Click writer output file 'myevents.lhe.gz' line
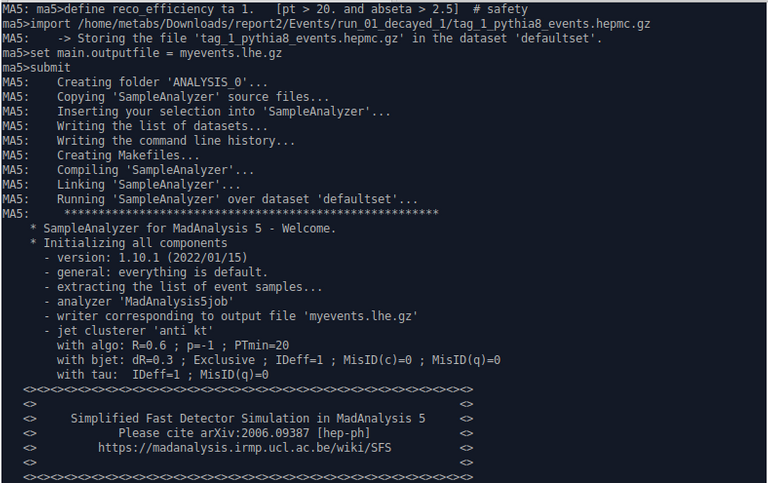Image resolution: width=768 pixels, height=483 pixels. pyautogui.click(x=231, y=316)
